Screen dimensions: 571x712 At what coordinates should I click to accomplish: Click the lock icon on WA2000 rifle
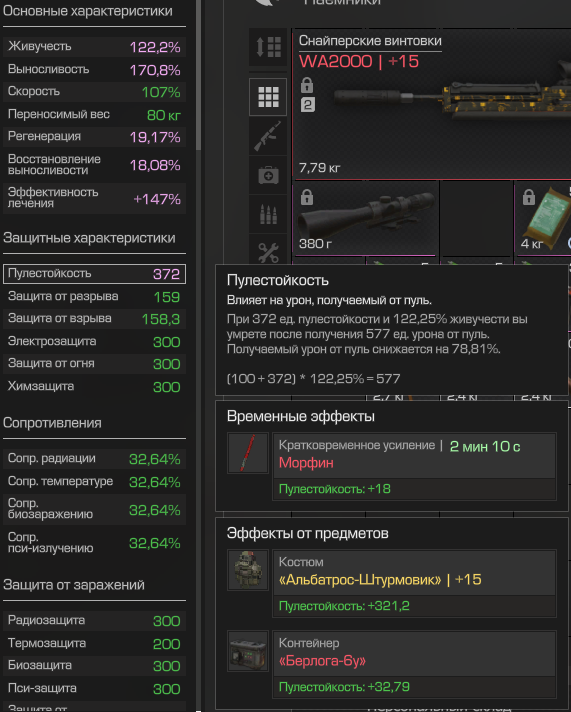307,85
